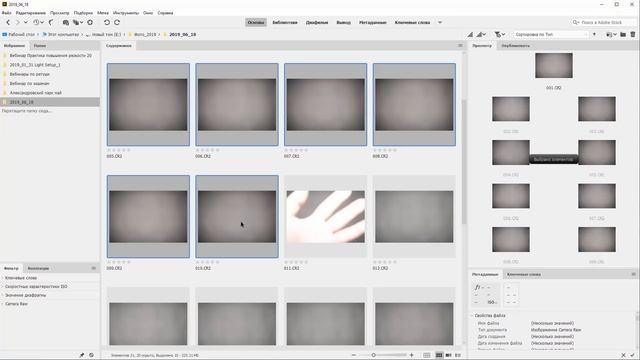Viewport: 640px width, 360px height.
Task: Open the Окно menu
Action: point(148,13)
